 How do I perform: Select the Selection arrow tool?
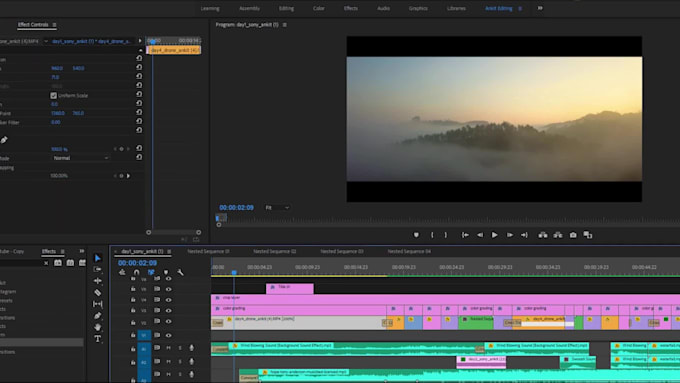[98, 258]
